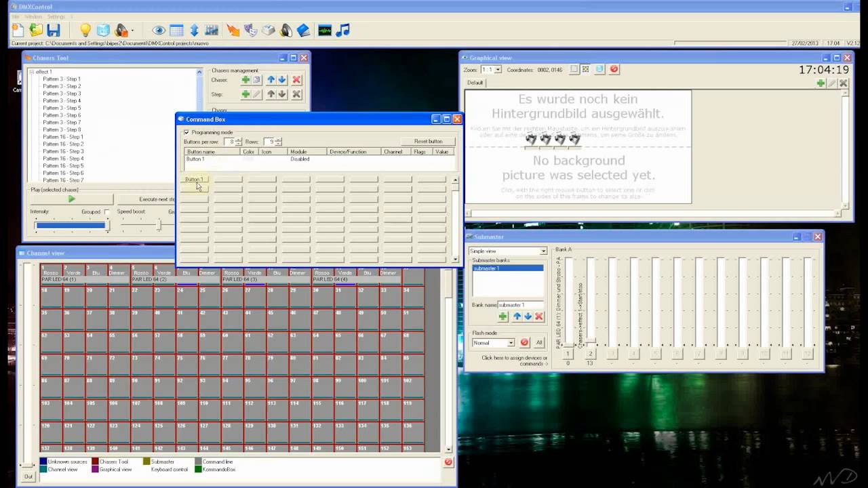Click the red stop icon in Graphical view toolbar
Screen dimensions: 868x488
(614, 69)
